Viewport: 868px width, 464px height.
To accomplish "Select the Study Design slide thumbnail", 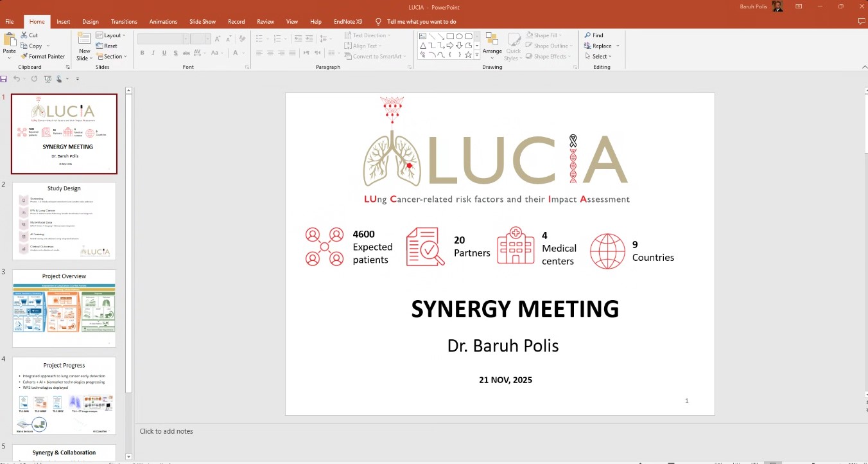I will (64, 220).
